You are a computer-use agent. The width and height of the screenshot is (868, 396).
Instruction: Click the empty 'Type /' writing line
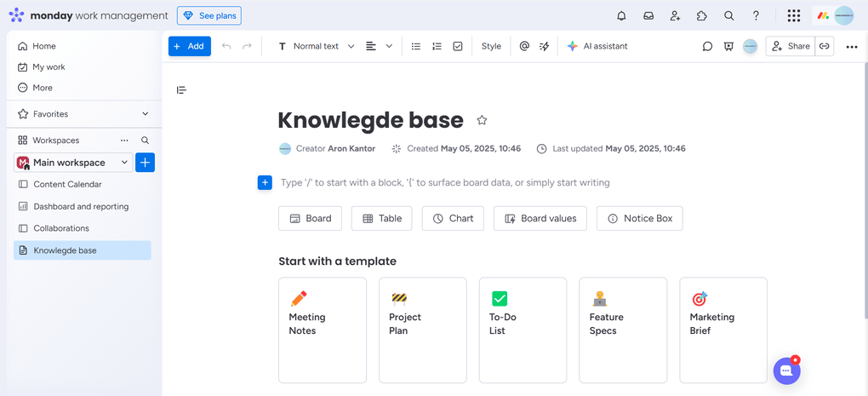click(x=445, y=182)
